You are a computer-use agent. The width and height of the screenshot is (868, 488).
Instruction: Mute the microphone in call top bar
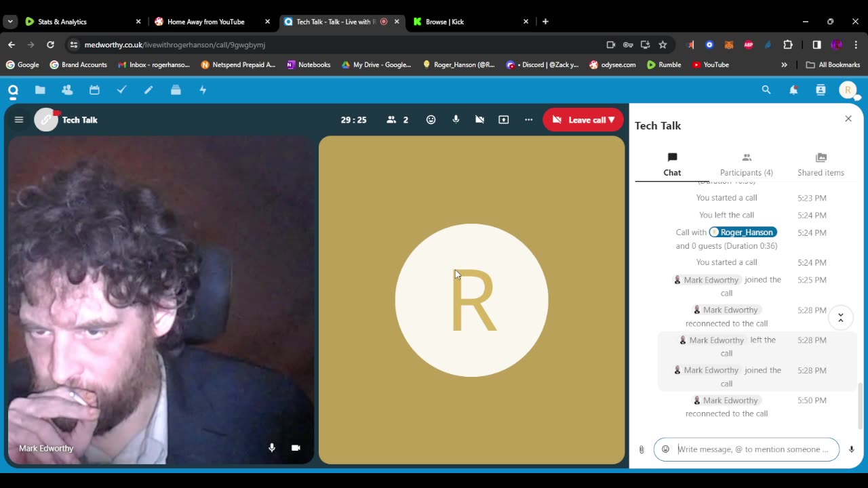pos(456,120)
